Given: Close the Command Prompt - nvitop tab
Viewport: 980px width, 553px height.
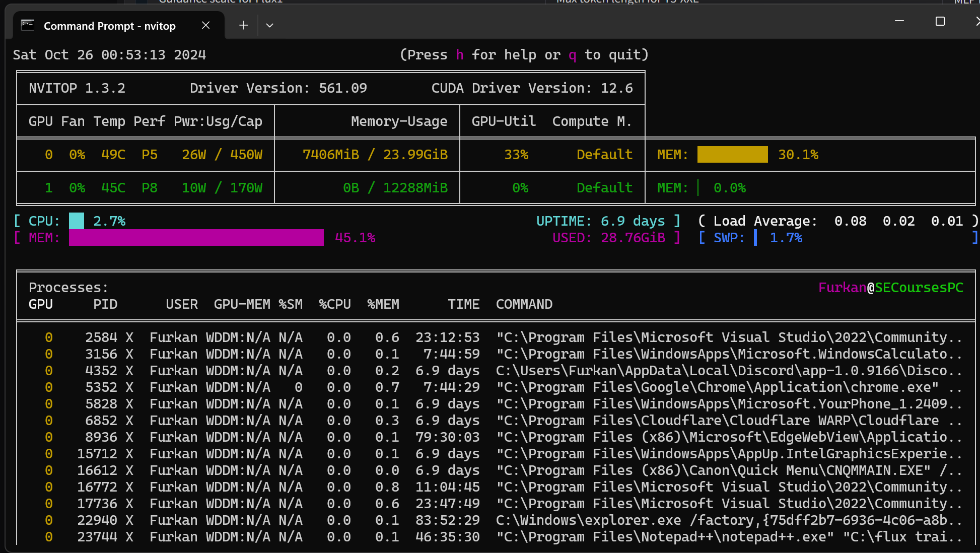Looking at the screenshot, I should (205, 25).
